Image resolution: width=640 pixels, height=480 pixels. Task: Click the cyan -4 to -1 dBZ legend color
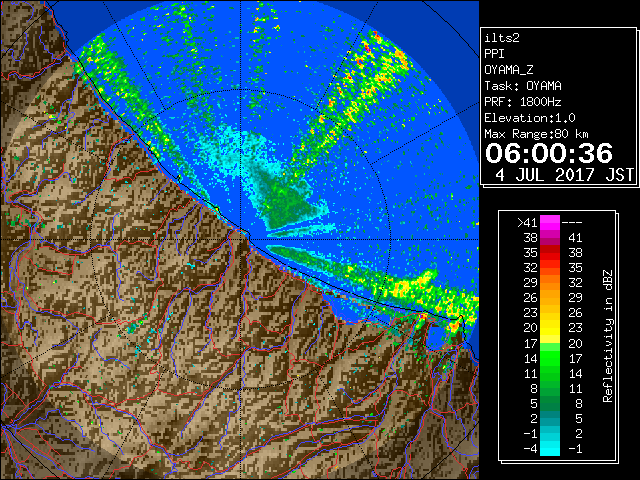click(x=550, y=448)
